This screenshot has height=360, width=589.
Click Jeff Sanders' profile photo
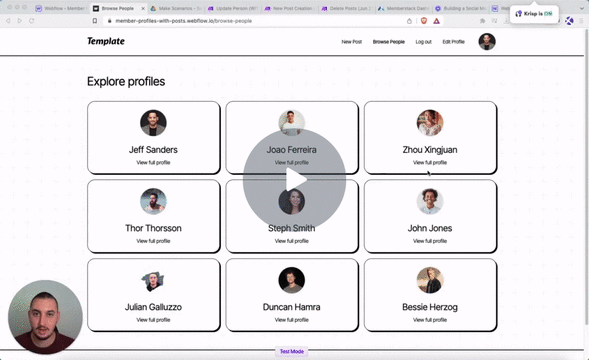pos(153,123)
